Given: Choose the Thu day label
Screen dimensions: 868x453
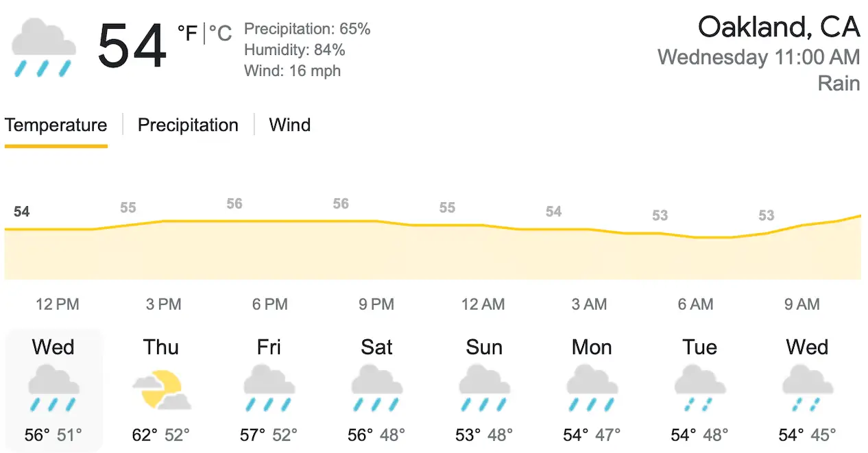Looking at the screenshot, I should 161,347.
